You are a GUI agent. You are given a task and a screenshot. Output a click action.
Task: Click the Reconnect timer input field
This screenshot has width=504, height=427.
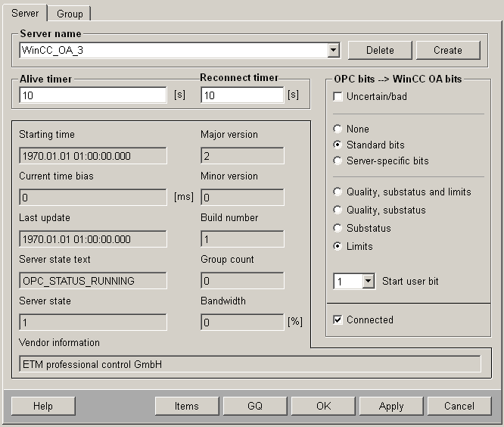click(x=242, y=95)
